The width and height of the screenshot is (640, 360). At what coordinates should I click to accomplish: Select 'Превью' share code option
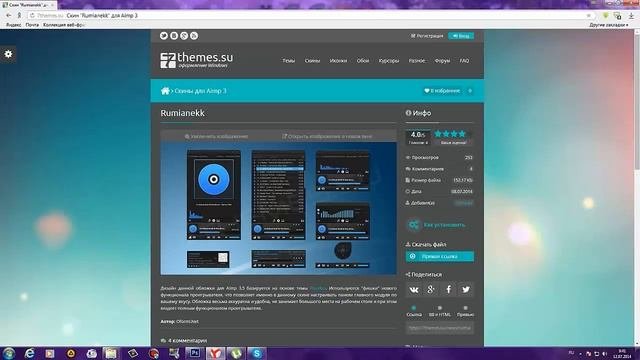(x=465, y=311)
